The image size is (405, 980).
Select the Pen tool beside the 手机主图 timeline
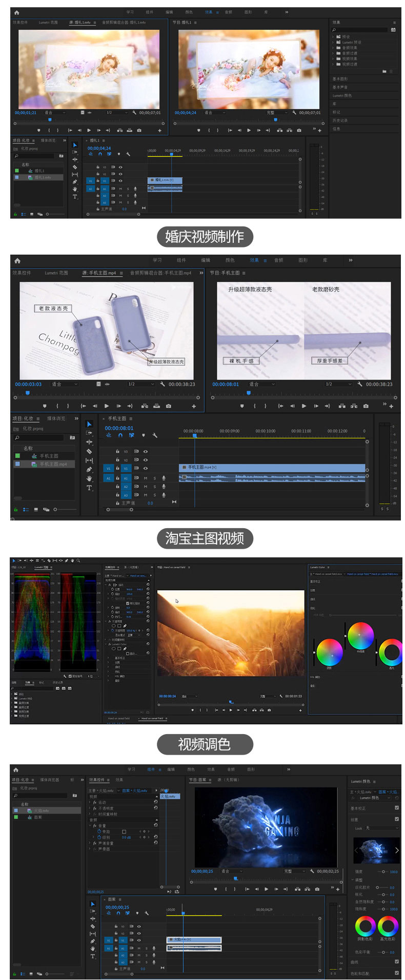89,469
